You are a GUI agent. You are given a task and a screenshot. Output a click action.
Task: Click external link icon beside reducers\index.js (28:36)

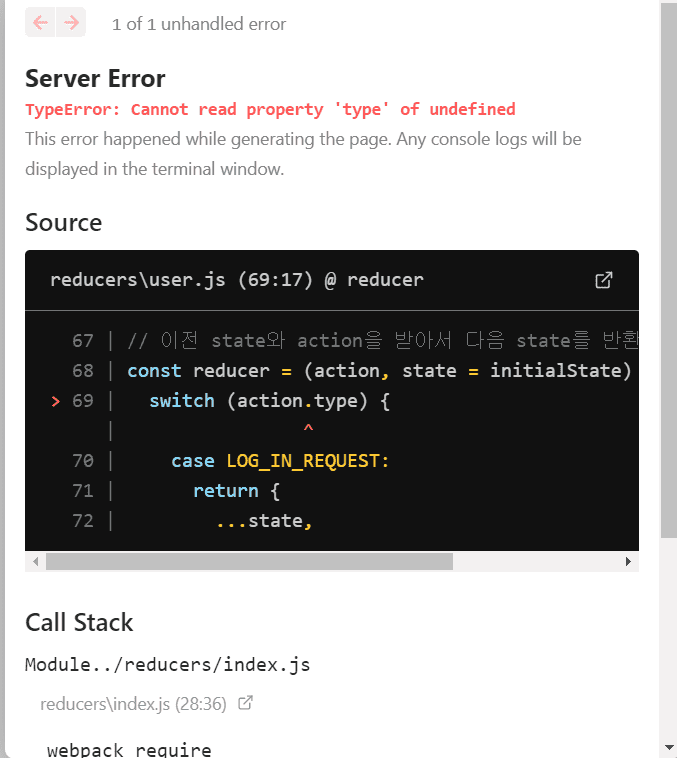tap(245, 703)
